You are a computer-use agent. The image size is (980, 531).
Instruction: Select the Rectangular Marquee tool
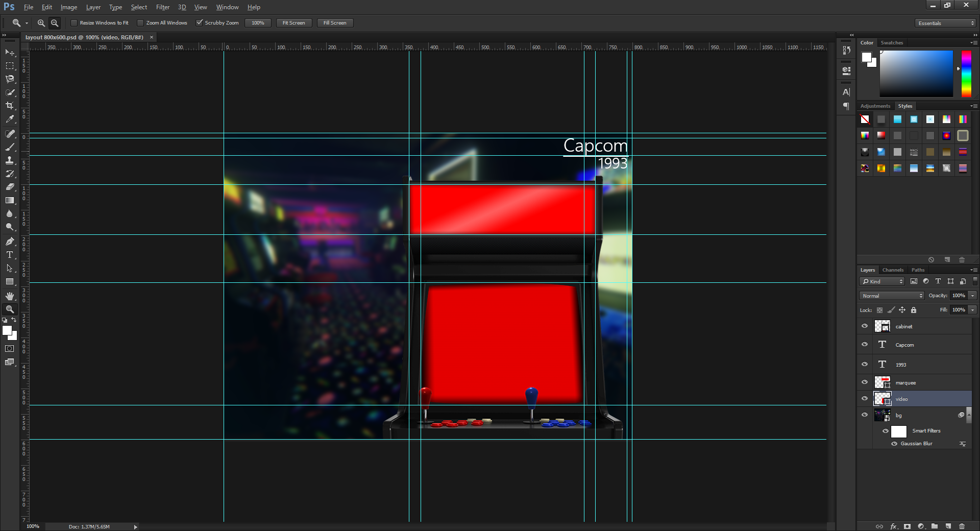click(10, 66)
